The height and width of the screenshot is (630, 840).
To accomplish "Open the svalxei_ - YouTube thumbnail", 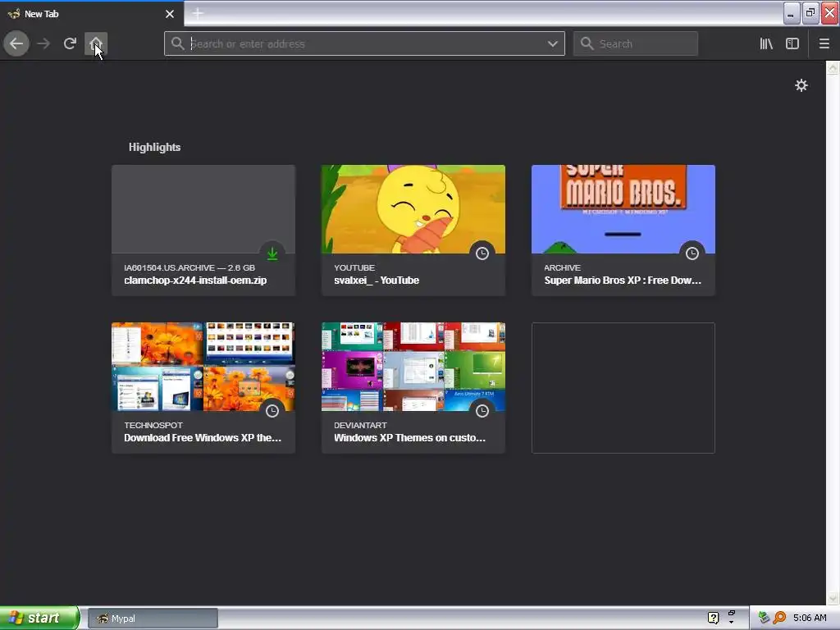I will pyautogui.click(x=413, y=209).
